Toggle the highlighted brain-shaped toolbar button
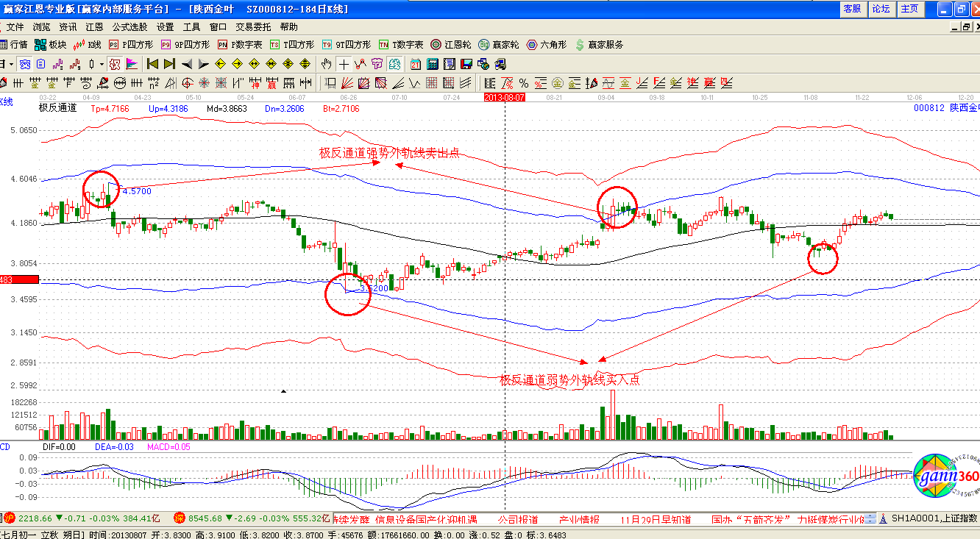 [395, 64]
